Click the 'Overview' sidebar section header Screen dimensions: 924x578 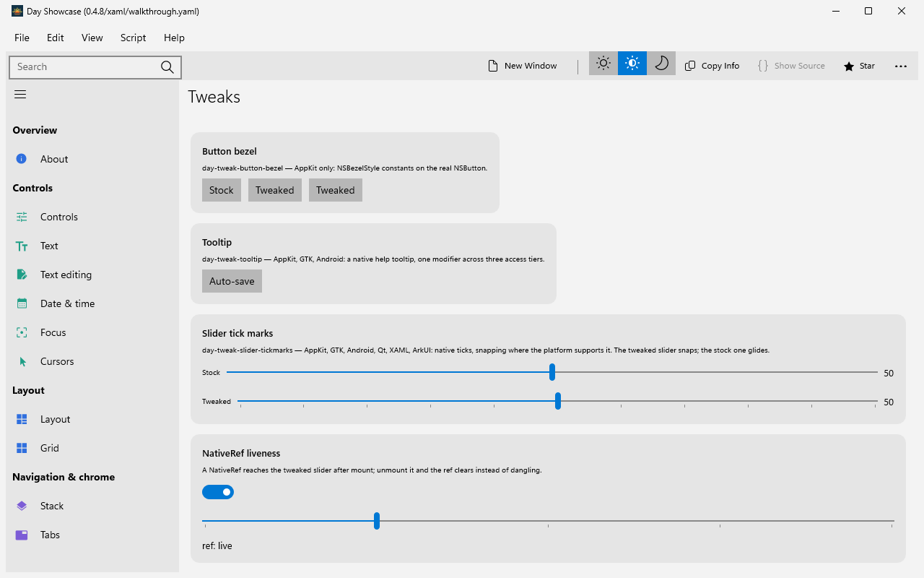pos(35,130)
